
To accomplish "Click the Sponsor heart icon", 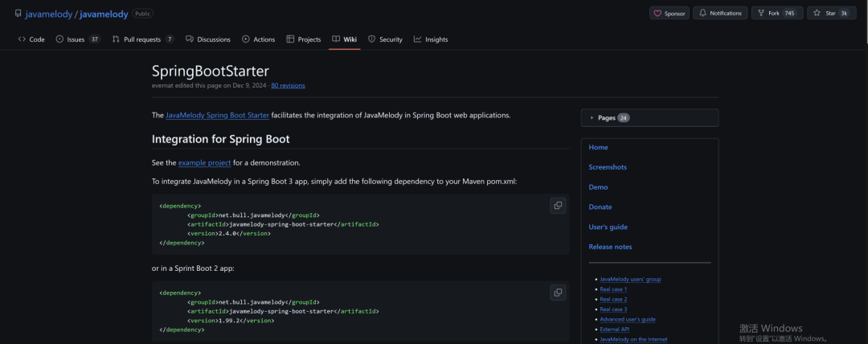I will (x=657, y=14).
